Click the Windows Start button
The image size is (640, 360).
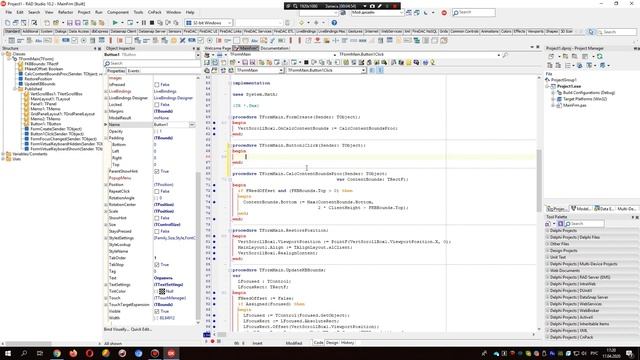point(8,353)
